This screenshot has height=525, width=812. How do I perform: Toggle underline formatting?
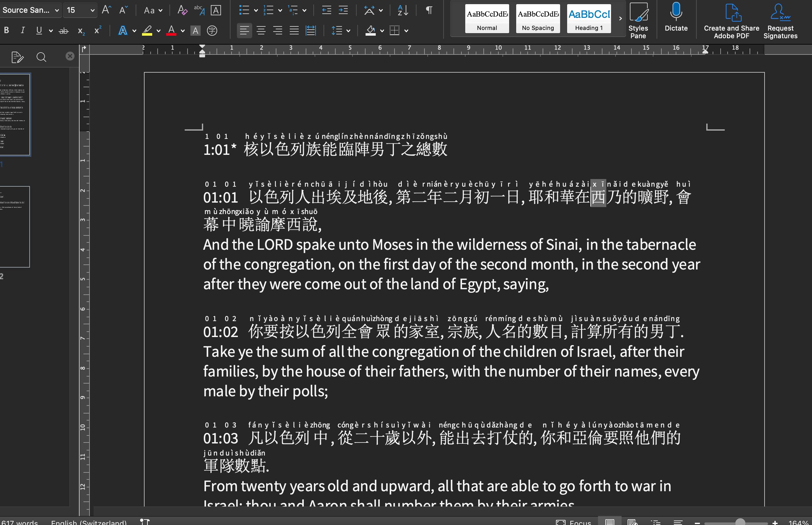(39, 30)
